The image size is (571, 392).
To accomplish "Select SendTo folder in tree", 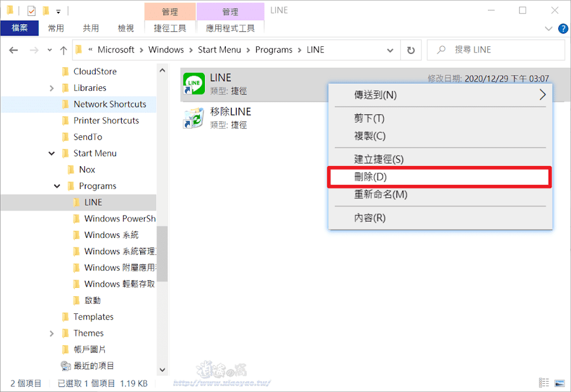I will pyautogui.click(x=88, y=137).
